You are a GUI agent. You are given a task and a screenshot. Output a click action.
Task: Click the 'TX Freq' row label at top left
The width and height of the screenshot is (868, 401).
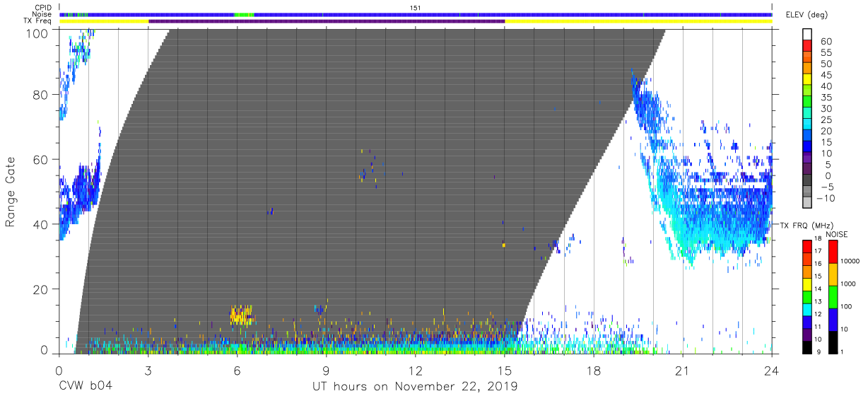pyautogui.click(x=38, y=21)
